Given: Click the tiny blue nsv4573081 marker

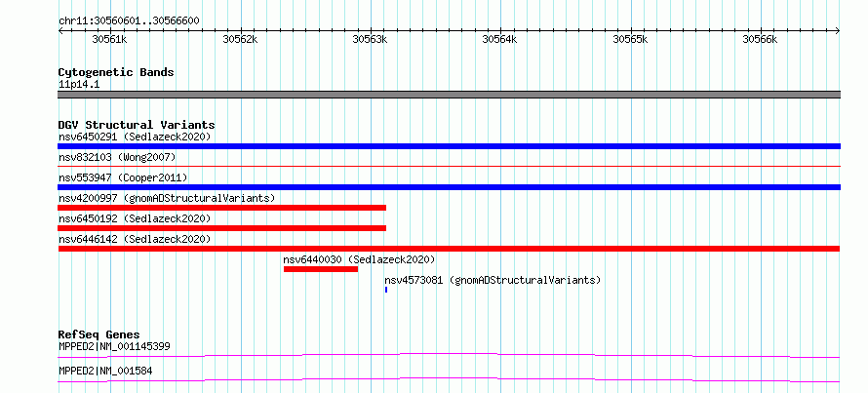Looking at the screenshot, I should click(x=386, y=290).
